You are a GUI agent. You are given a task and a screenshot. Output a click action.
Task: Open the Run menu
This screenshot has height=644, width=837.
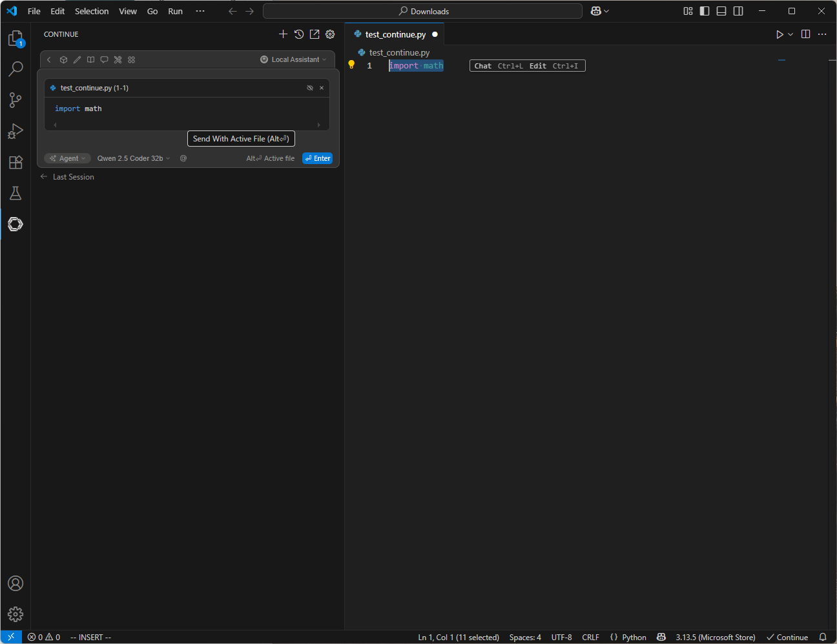point(175,11)
